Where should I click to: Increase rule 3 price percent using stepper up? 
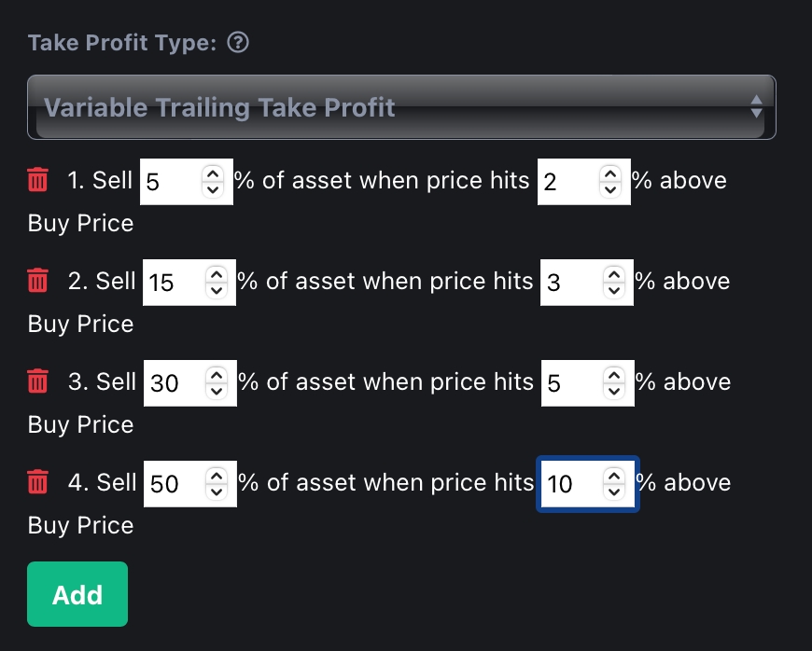pyautogui.click(x=613, y=375)
